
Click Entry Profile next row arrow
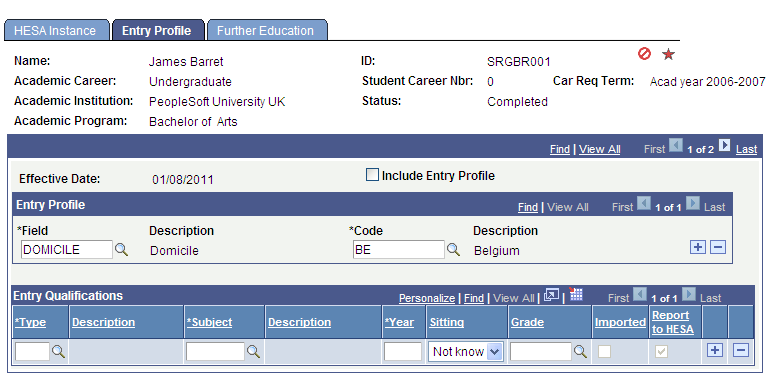tap(693, 204)
